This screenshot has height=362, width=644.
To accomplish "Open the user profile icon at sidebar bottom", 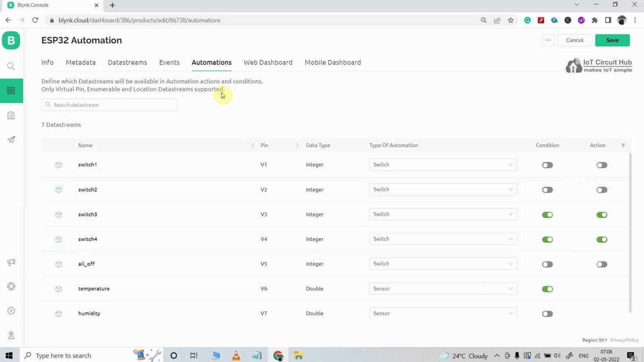I will [x=11, y=335].
